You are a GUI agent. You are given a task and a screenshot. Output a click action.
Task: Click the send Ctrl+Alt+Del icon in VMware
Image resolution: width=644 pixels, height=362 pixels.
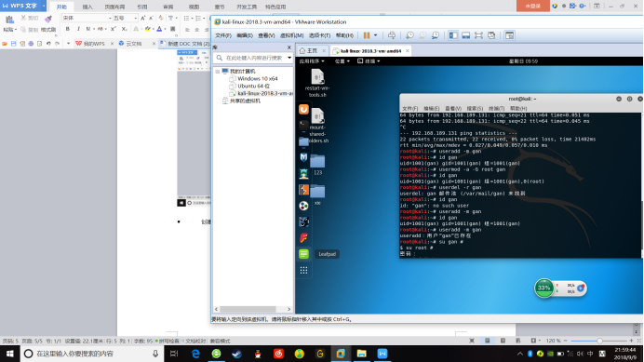tap(392, 35)
